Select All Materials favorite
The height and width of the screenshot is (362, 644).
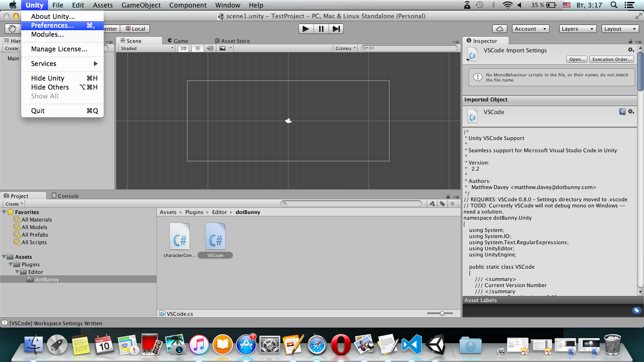coord(37,220)
